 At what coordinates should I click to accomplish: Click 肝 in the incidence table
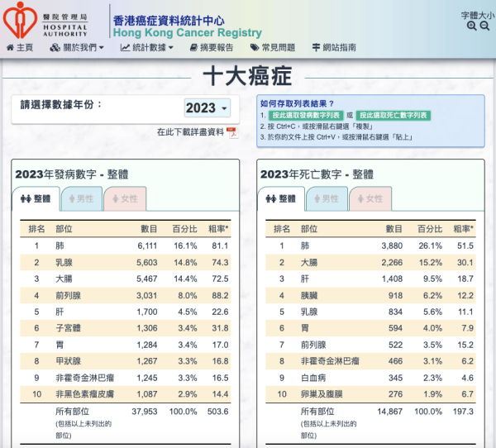point(60,312)
